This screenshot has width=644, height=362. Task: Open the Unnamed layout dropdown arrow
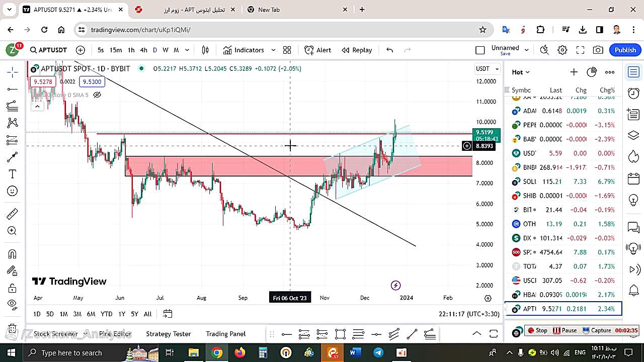[527, 50]
